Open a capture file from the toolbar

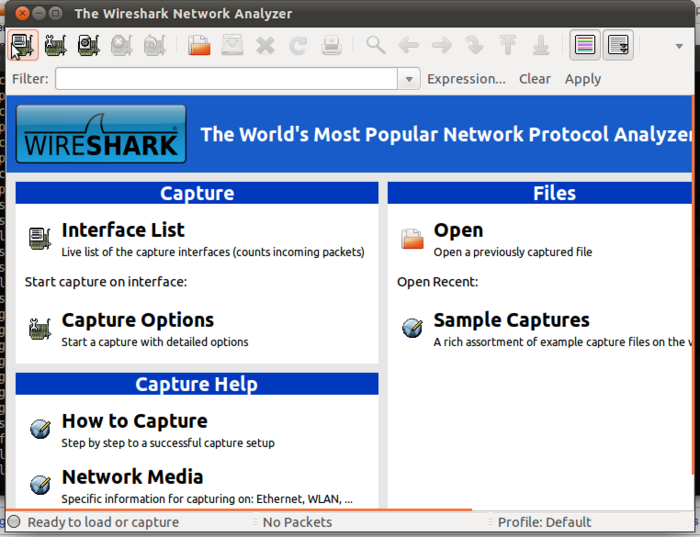[199, 45]
